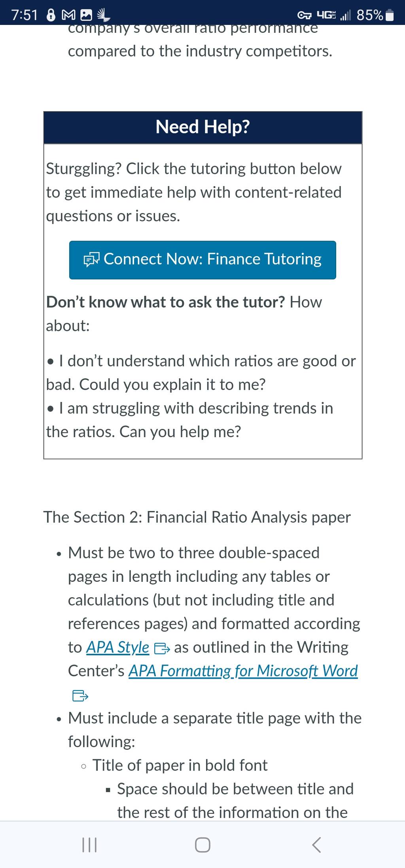Tap the 4G signal strength indicator
This screenshot has width=405, height=868.
[x=334, y=15]
